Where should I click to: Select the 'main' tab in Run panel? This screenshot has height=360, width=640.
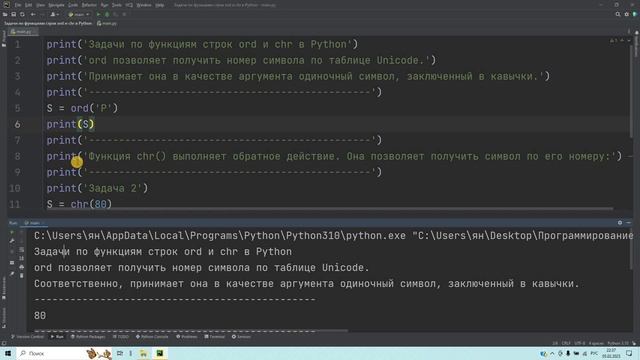pyautogui.click(x=33, y=223)
